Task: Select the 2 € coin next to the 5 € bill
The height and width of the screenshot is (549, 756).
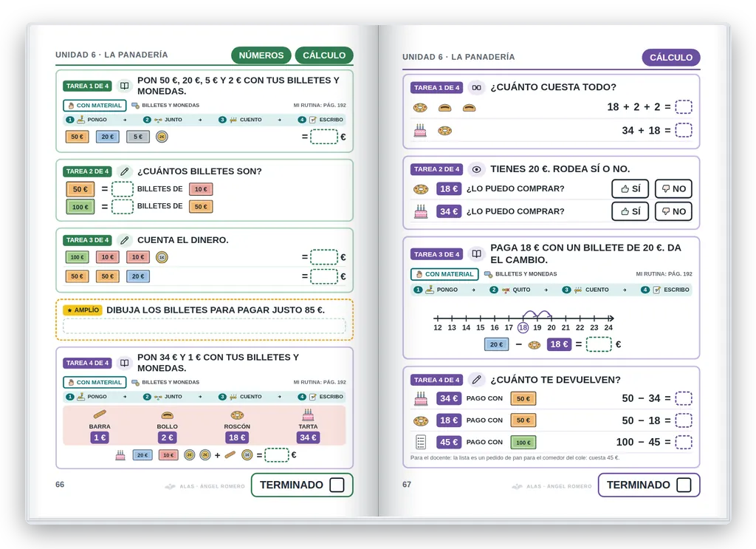Action: coord(162,137)
